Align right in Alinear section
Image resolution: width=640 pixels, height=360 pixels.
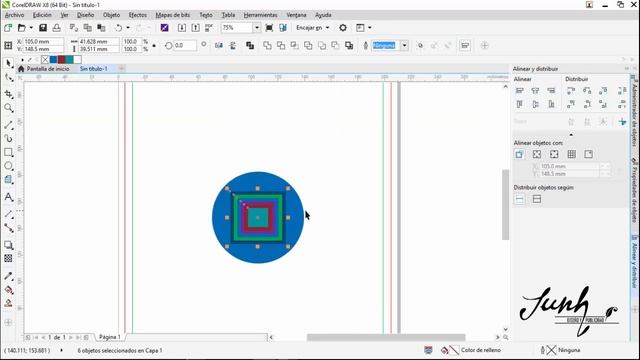point(551,91)
